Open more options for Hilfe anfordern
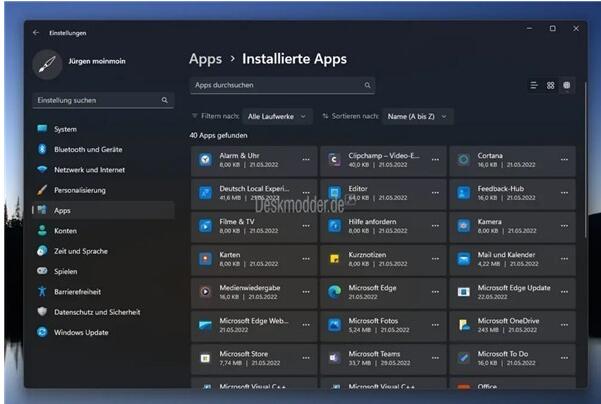 click(x=435, y=226)
